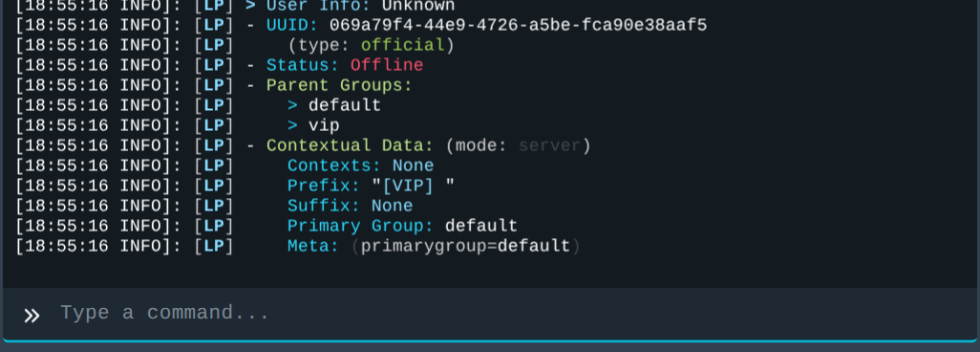The image size is (980, 352).
Task: Click the 'Contextual Data:' label
Action: [350, 146]
